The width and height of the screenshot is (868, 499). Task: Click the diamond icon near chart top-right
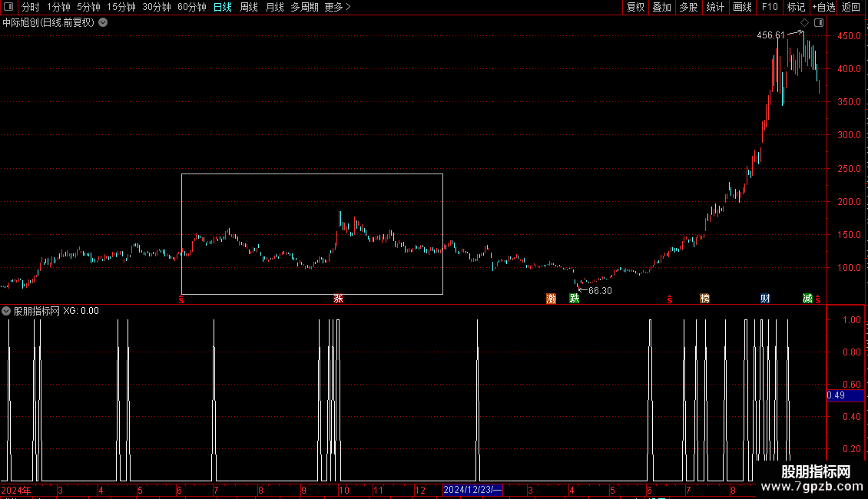click(805, 23)
